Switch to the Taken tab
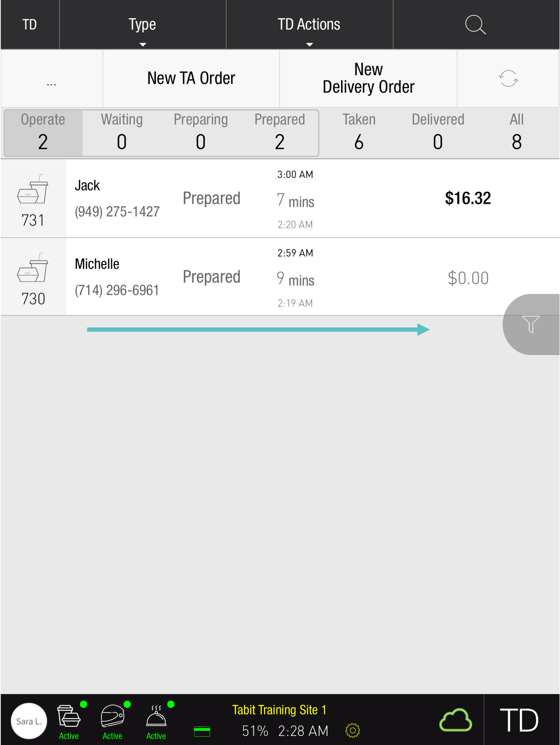 (x=359, y=132)
